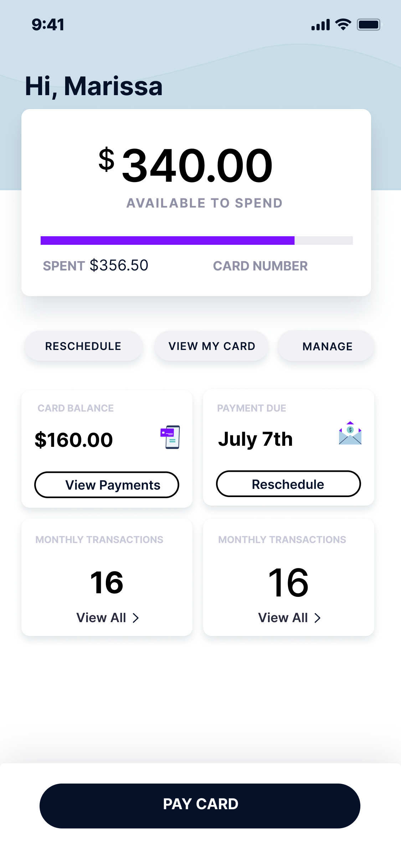Click chevron in right Monthly Transactions card
Image resolution: width=401 pixels, height=868 pixels.
click(318, 618)
